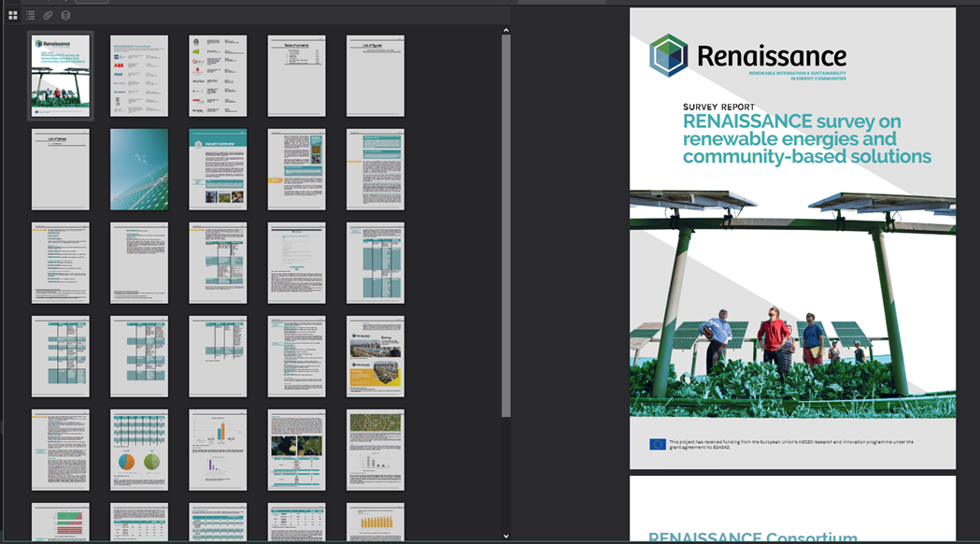Show the layers panel in sidebar

coord(65,15)
